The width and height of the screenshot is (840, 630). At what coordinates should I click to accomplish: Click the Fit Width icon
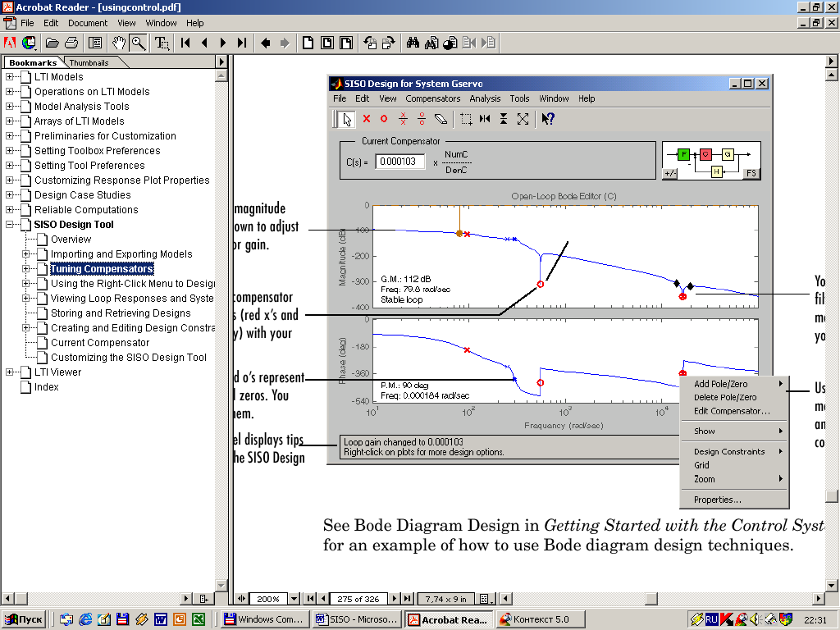click(346, 43)
